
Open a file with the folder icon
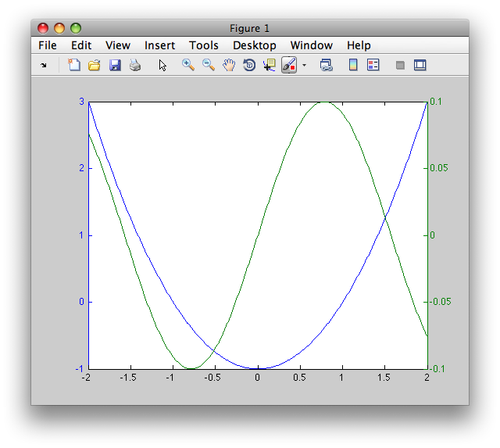tap(95, 65)
